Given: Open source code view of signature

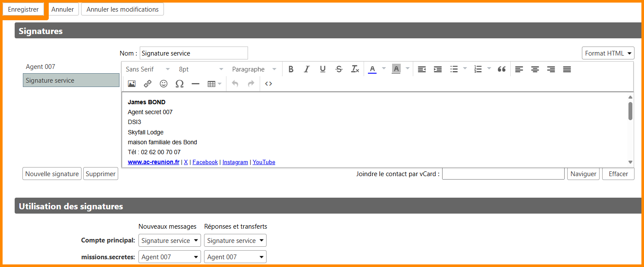Looking at the screenshot, I should (x=268, y=84).
